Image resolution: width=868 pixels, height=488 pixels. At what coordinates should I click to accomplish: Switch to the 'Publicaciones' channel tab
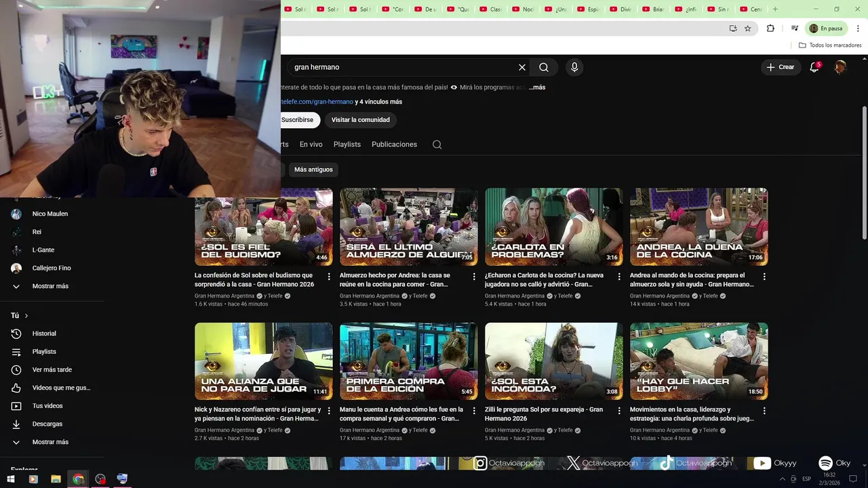pos(394,144)
